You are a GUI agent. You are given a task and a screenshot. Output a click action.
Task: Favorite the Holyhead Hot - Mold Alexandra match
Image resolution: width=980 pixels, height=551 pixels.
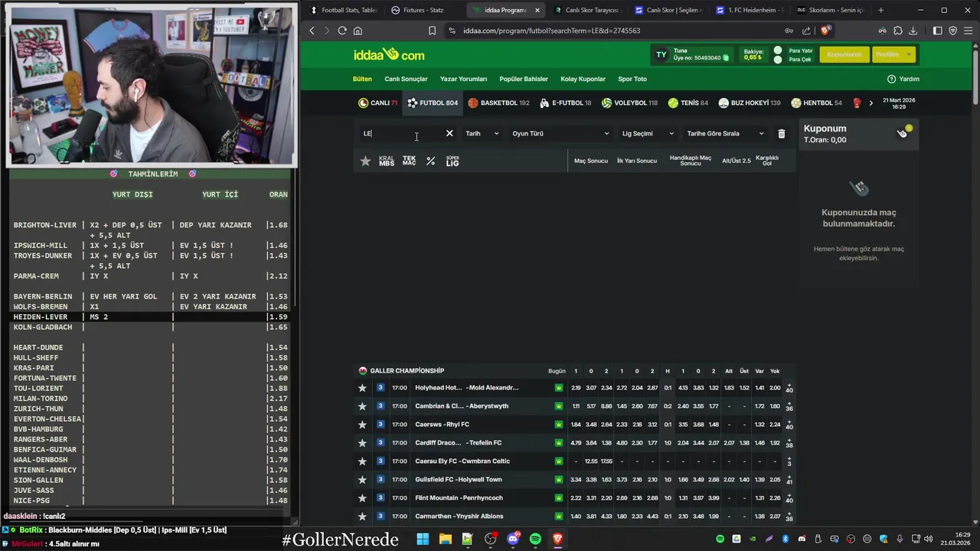pos(362,388)
